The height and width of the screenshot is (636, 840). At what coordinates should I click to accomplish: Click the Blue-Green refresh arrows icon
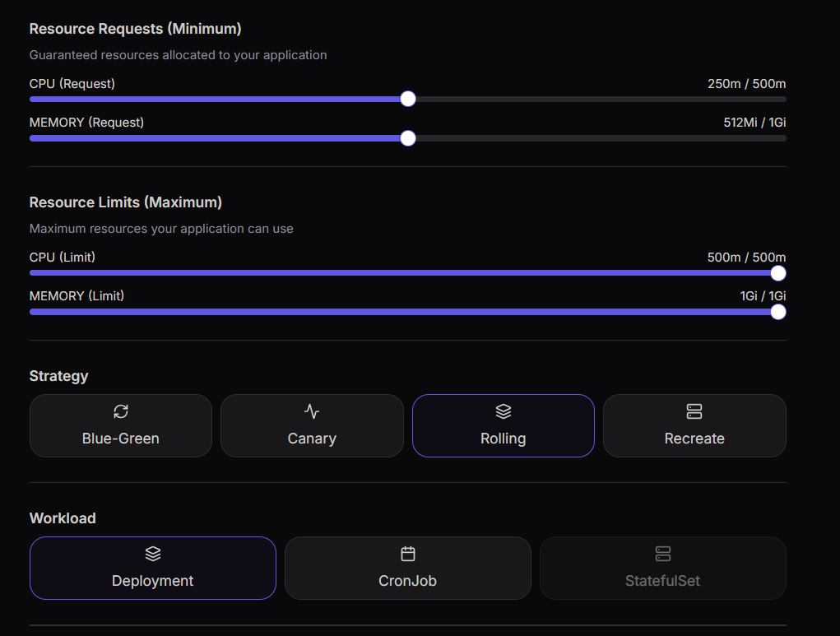pyautogui.click(x=121, y=411)
